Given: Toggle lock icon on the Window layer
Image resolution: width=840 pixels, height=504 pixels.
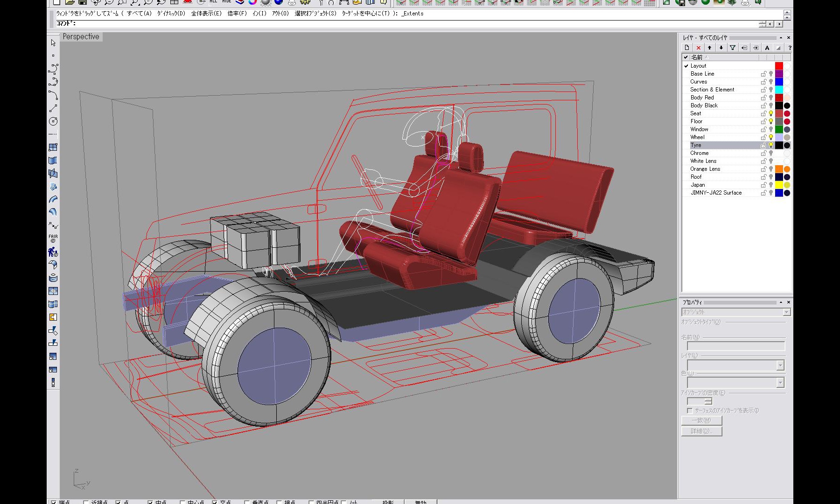Looking at the screenshot, I should pos(763,129).
